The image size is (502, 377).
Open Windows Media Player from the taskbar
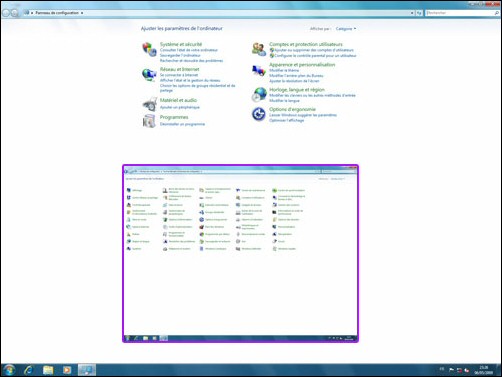[67, 370]
